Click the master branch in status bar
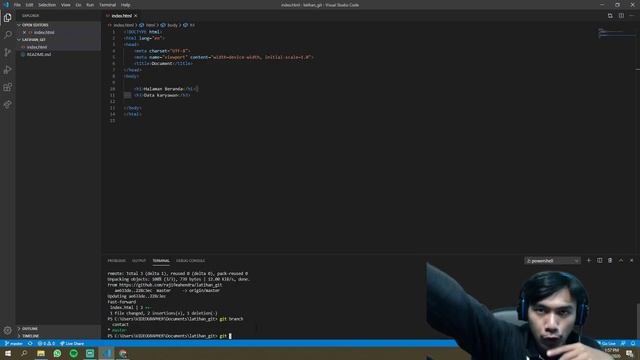The image size is (640, 360). [14, 344]
